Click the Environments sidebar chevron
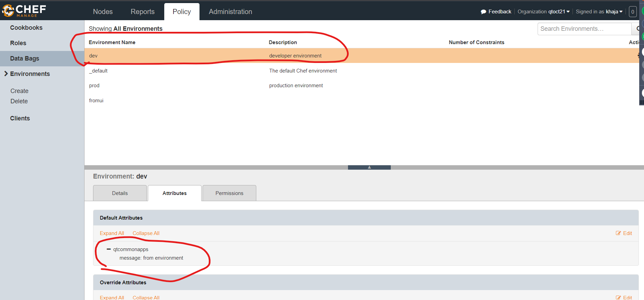This screenshot has width=644, height=300. [x=6, y=74]
